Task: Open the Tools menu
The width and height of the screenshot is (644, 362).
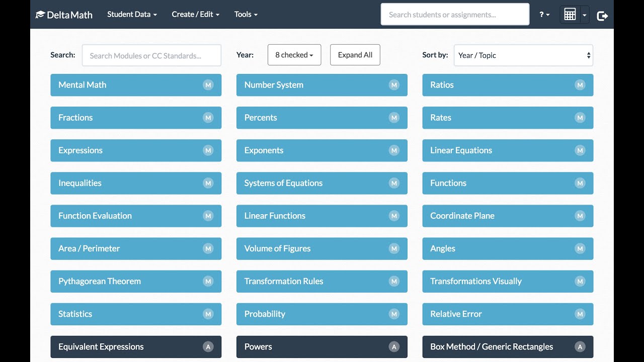Action: pos(246,14)
